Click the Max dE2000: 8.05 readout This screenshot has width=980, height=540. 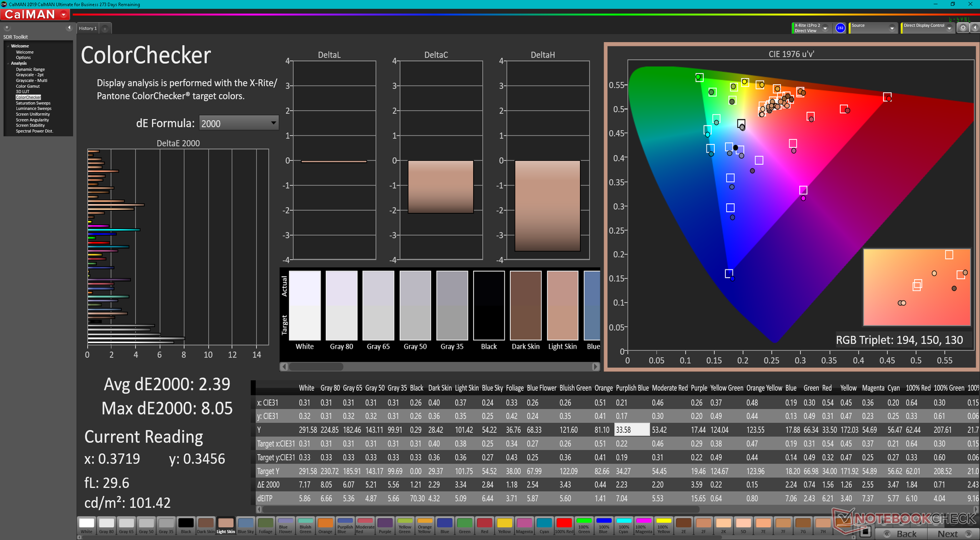click(167, 408)
